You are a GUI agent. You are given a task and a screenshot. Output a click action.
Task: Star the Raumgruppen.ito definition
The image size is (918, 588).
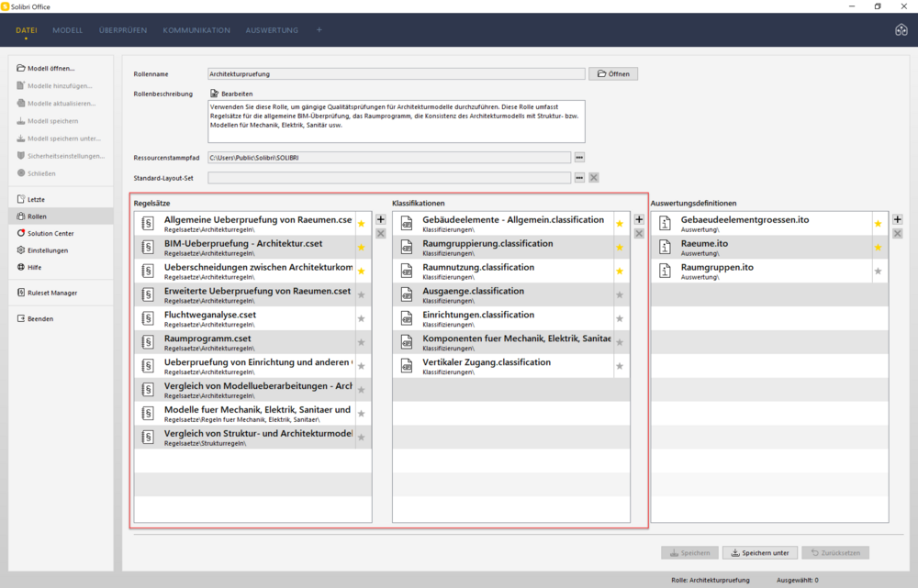pyautogui.click(x=878, y=271)
